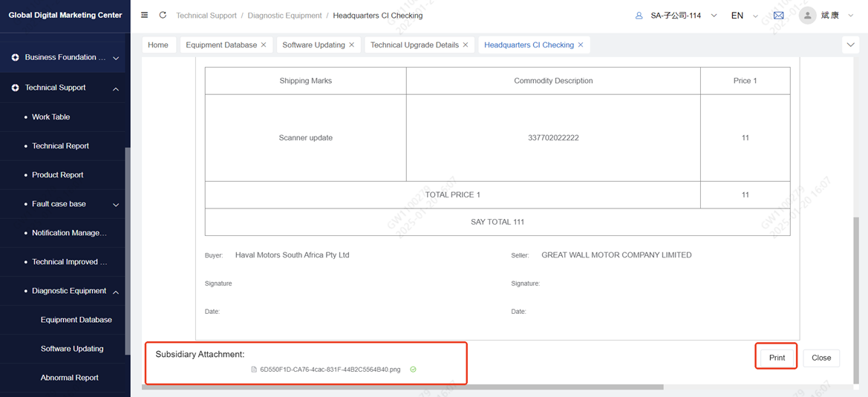Click the Close button

pos(820,358)
